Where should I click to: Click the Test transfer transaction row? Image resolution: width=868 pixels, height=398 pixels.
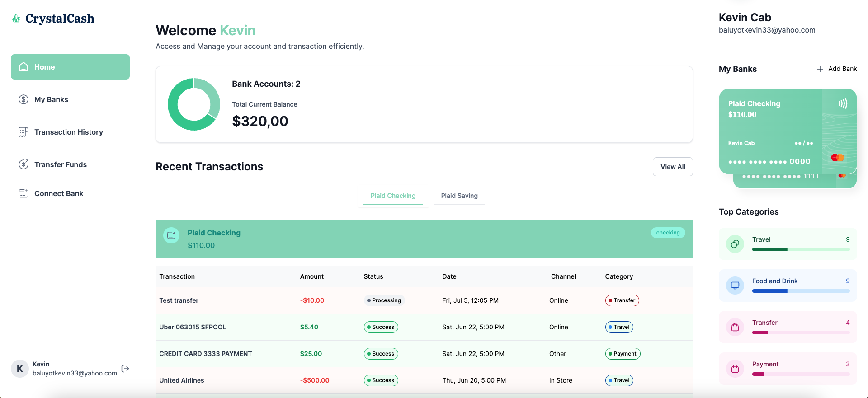(424, 300)
